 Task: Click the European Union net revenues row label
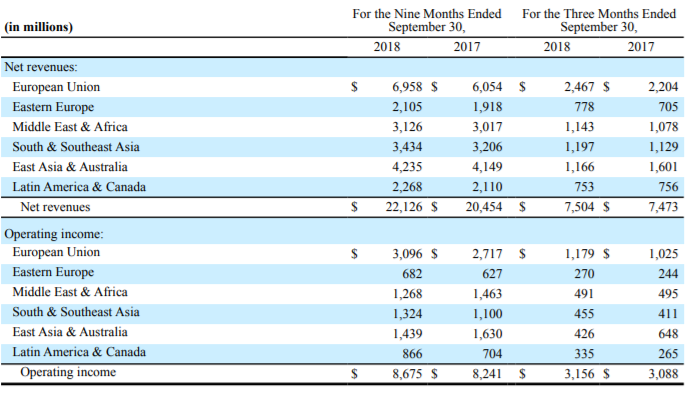(x=56, y=87)
